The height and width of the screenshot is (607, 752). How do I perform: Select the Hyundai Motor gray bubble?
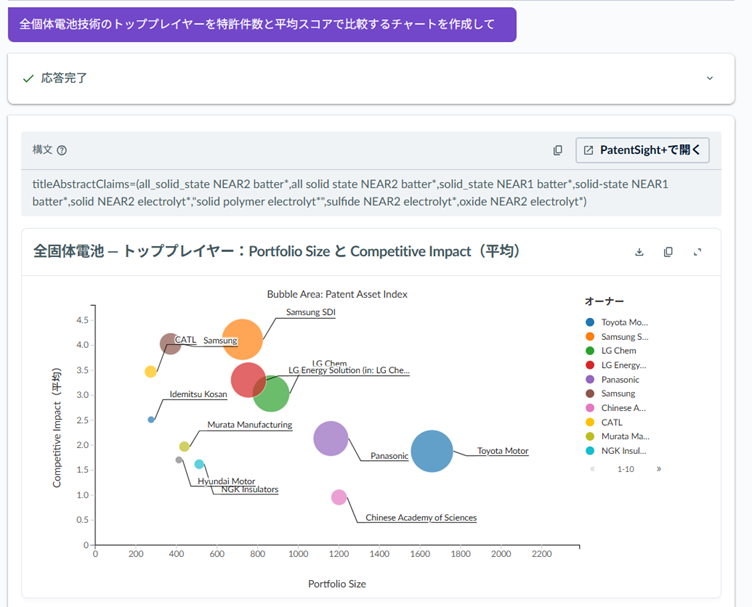pos(179,460)
